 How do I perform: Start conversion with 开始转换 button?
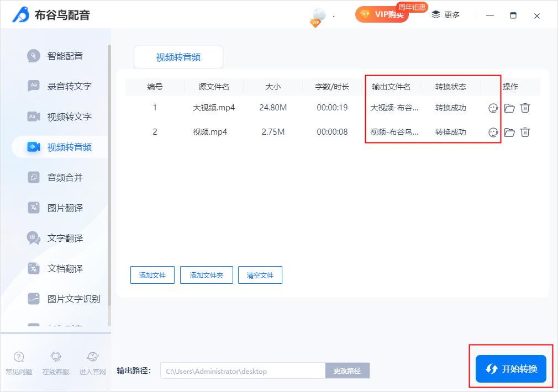[510, 369]
